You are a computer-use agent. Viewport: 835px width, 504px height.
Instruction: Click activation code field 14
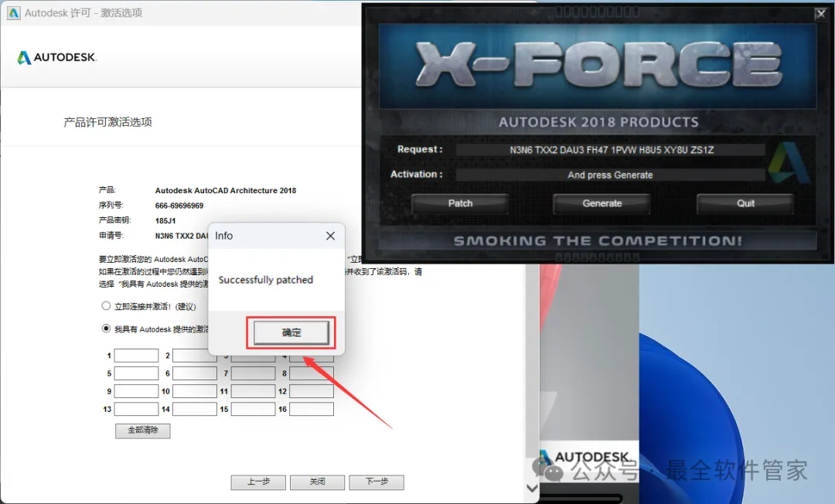click(x=195, y=409)
